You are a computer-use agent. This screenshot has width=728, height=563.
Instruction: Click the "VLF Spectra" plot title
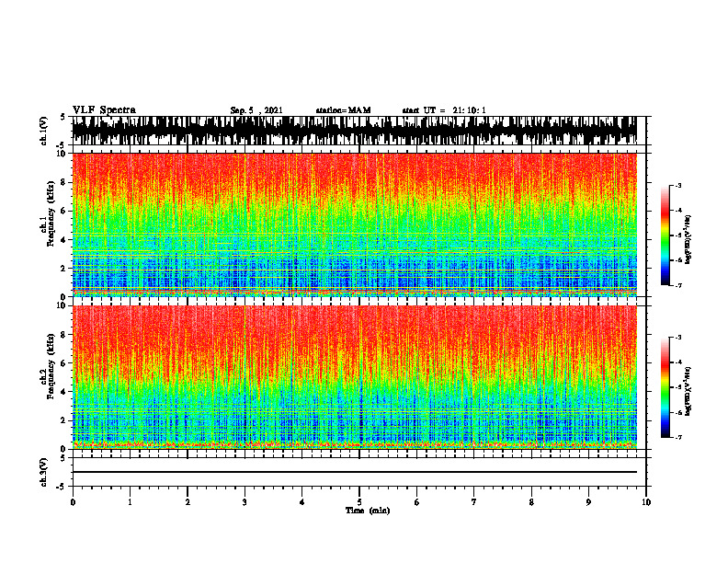tap(104, 110)
